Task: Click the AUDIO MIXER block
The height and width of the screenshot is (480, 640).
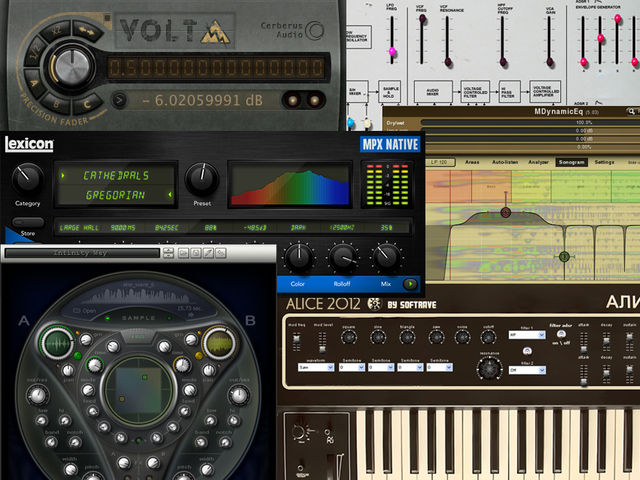Action: tap(433, 92)
